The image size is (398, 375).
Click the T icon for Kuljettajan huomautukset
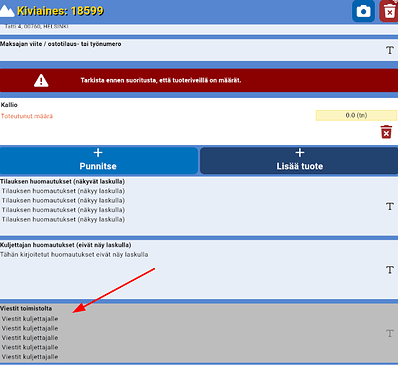pos(390,270)
